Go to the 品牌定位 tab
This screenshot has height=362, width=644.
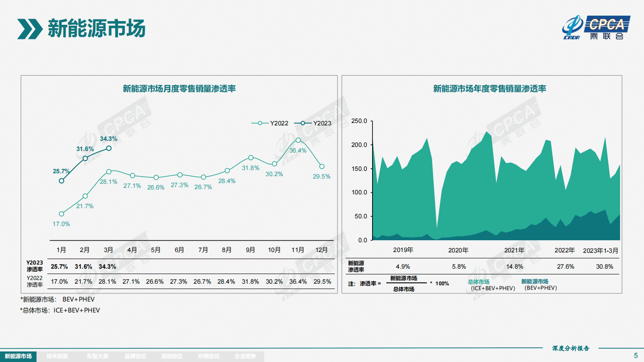coord(135,356)
